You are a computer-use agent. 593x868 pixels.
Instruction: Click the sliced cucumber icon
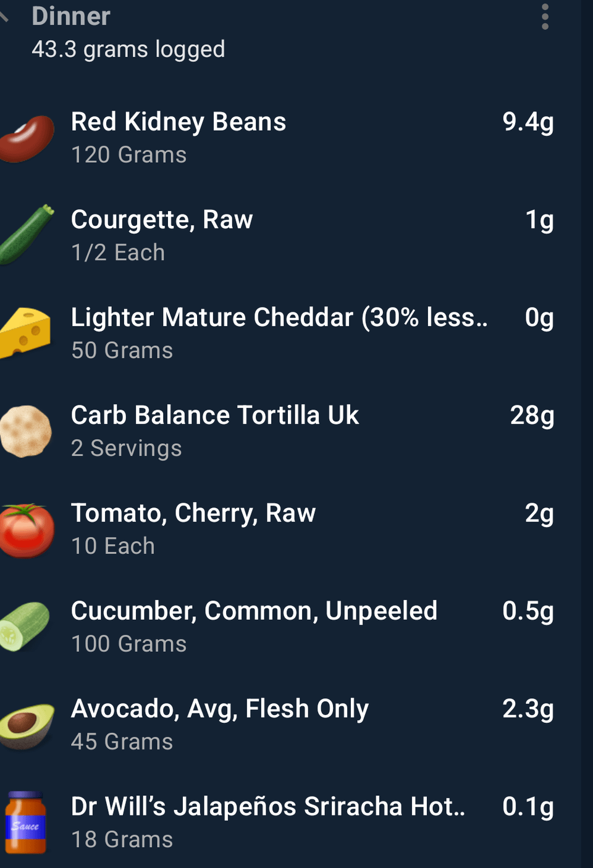[25, 627]
